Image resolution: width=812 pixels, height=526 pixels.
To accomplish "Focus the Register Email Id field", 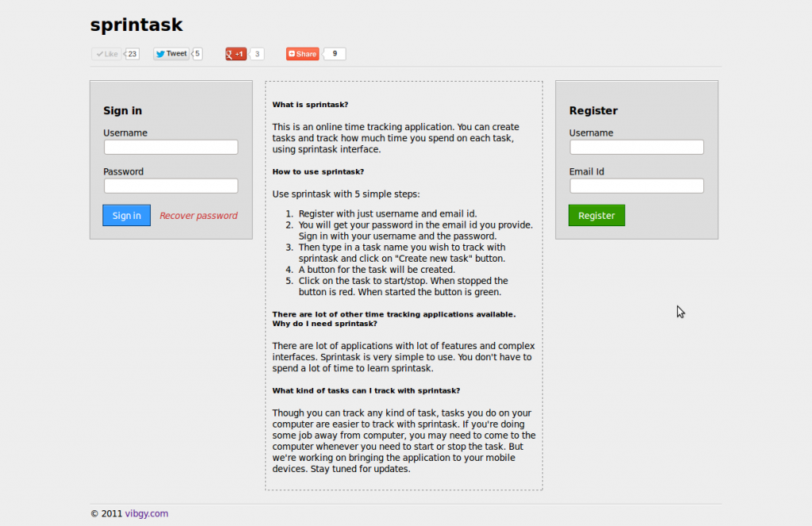I will click(636, 186).
